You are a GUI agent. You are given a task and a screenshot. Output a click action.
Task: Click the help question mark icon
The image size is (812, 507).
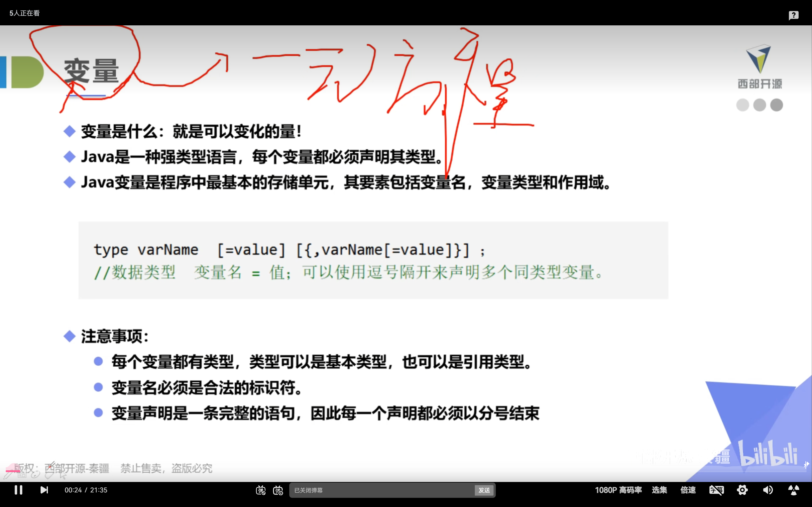coord(794,15)
